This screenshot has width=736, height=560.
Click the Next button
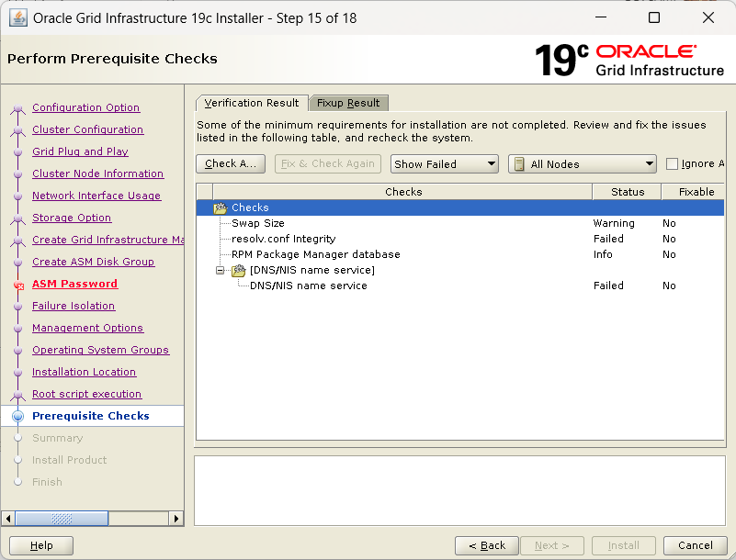[552, 545]
